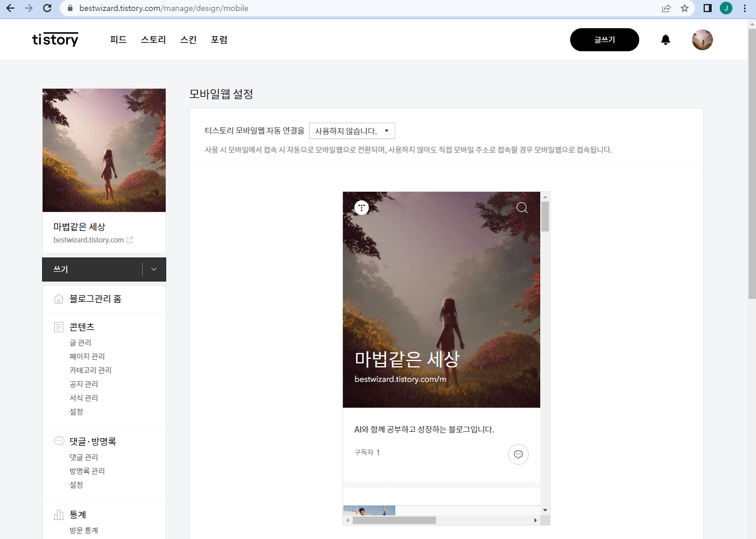
Task: Share this page icon
Action: [x=666, y=8]
